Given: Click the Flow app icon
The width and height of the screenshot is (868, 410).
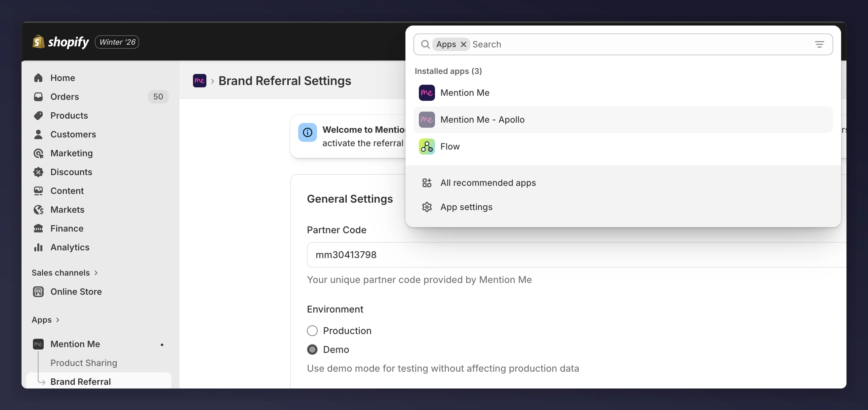Looking at the screenshot, I should tap(427, 147).
